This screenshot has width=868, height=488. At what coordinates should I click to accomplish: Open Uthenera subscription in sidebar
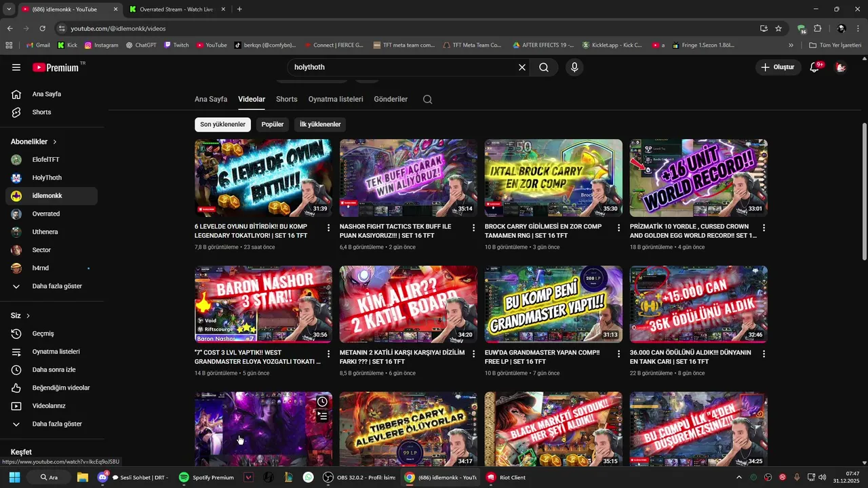pyautogui.click(x=52, y=232)
